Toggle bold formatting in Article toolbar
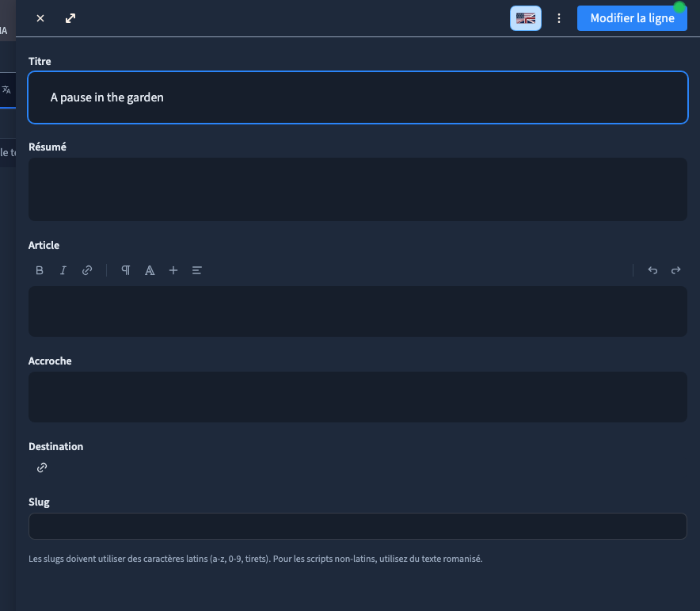This screenshot has height=611, width=700. point(40,270)
